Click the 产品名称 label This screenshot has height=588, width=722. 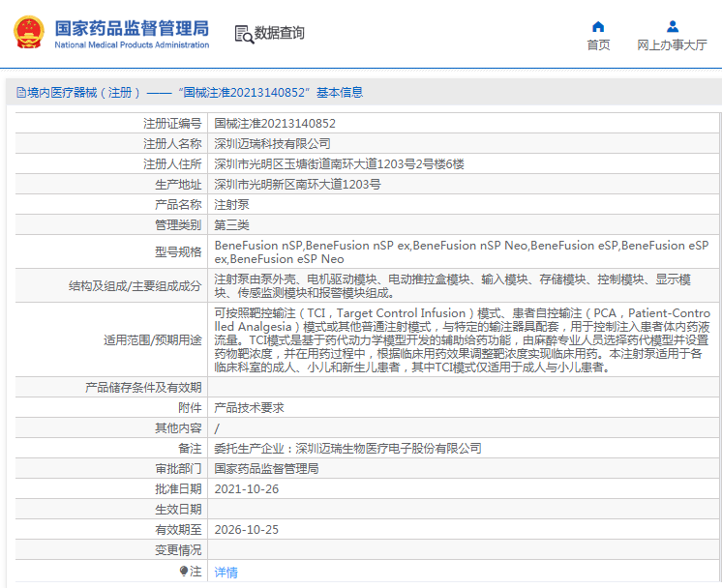[x=178, y=204]
